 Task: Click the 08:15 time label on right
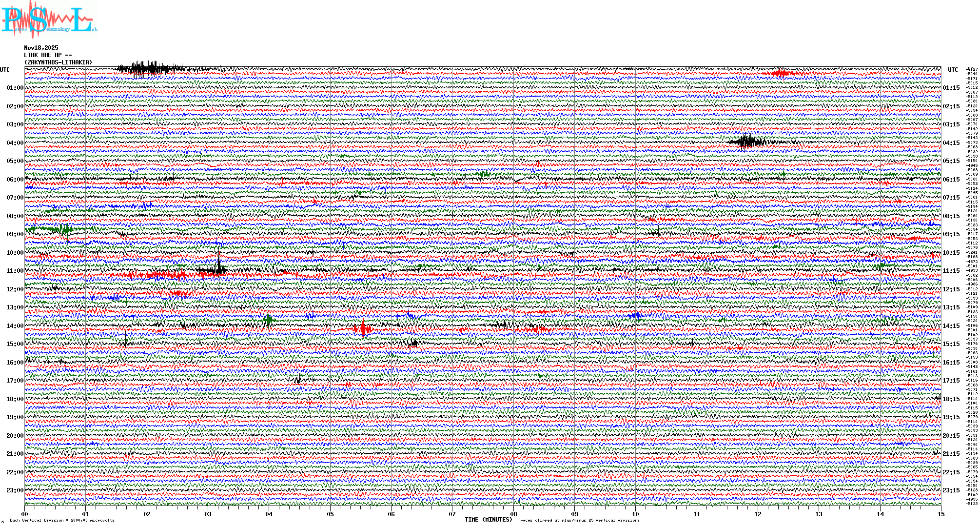click(951, 216)
